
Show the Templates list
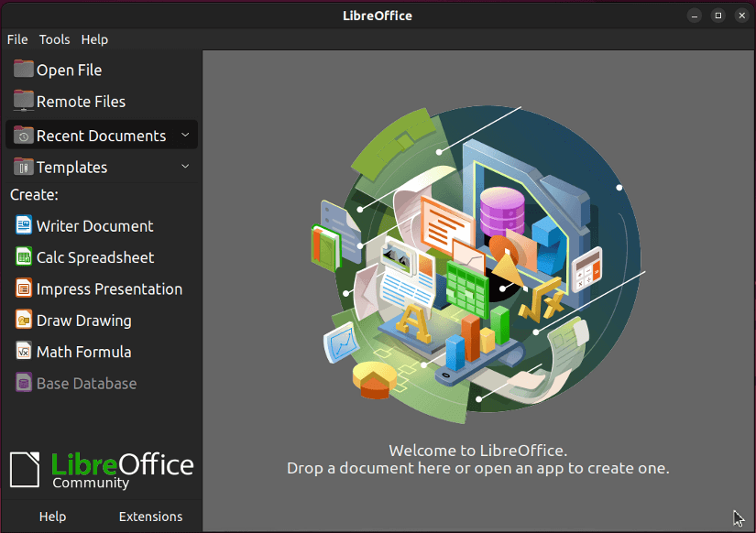click(102, 167)
